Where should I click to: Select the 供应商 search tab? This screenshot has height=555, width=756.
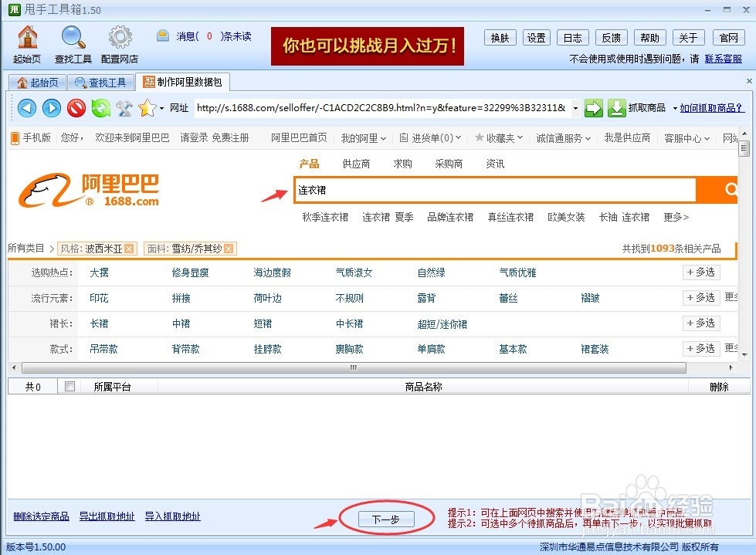click(356, 164)
